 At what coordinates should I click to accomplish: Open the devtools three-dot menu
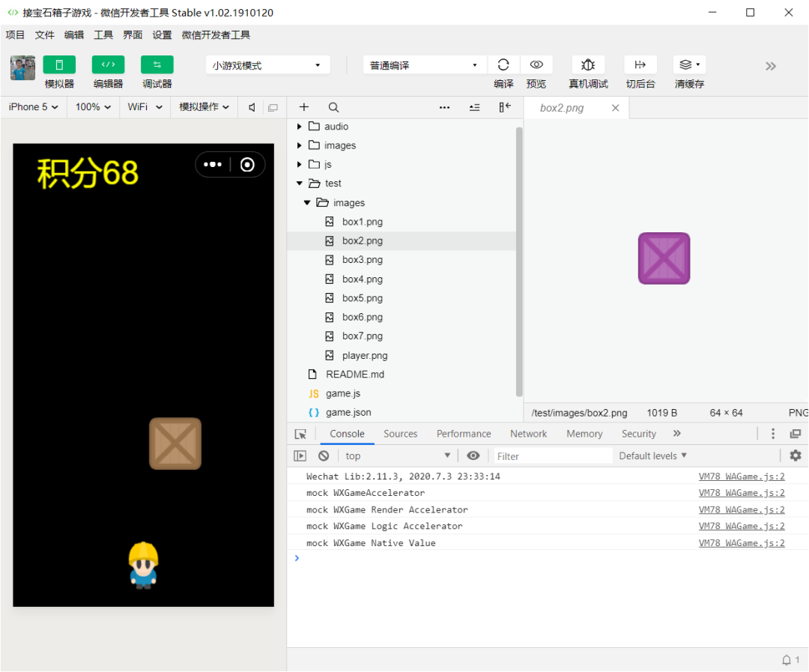coord(773,434)
